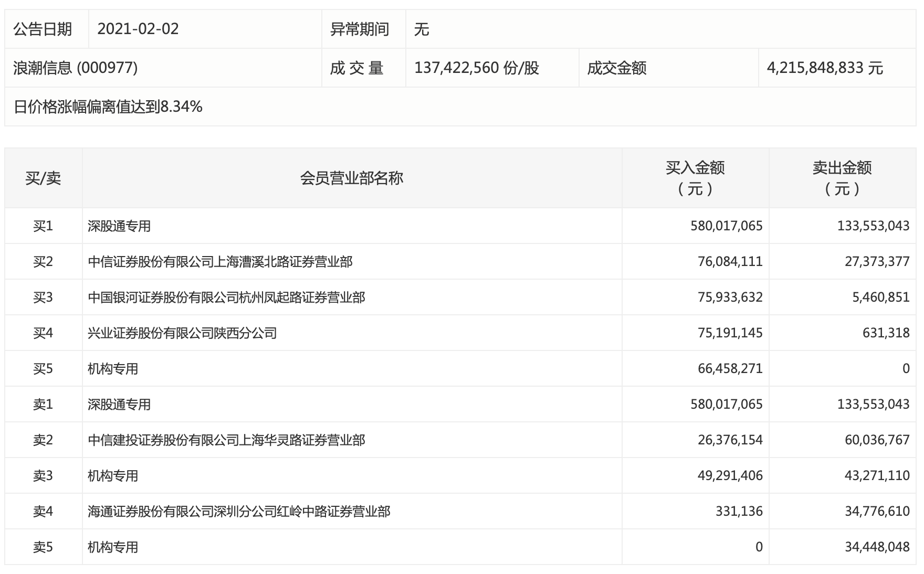
Task: Click sell amount 133,553,043 in 卖1 row
Action: (874, 404)
